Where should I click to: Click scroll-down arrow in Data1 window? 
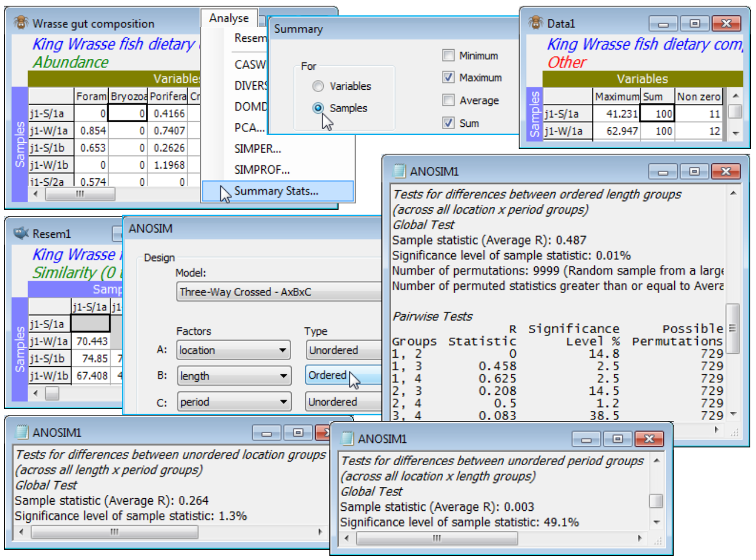(736, 133)
